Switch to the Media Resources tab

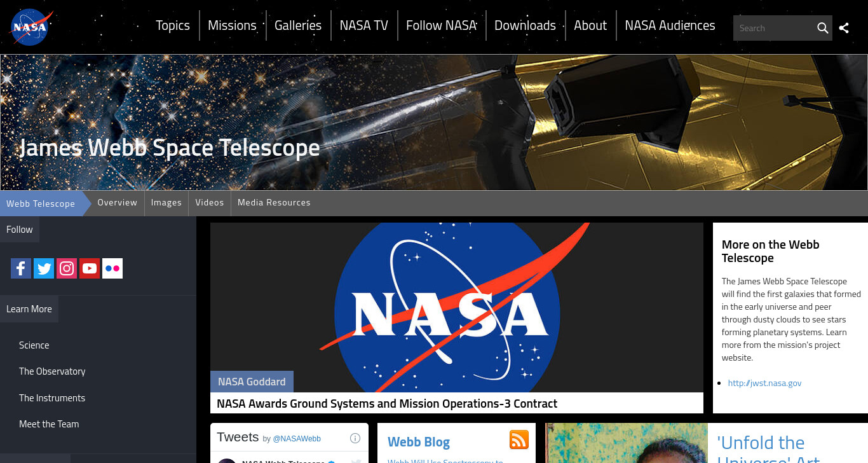click(274, 202)
